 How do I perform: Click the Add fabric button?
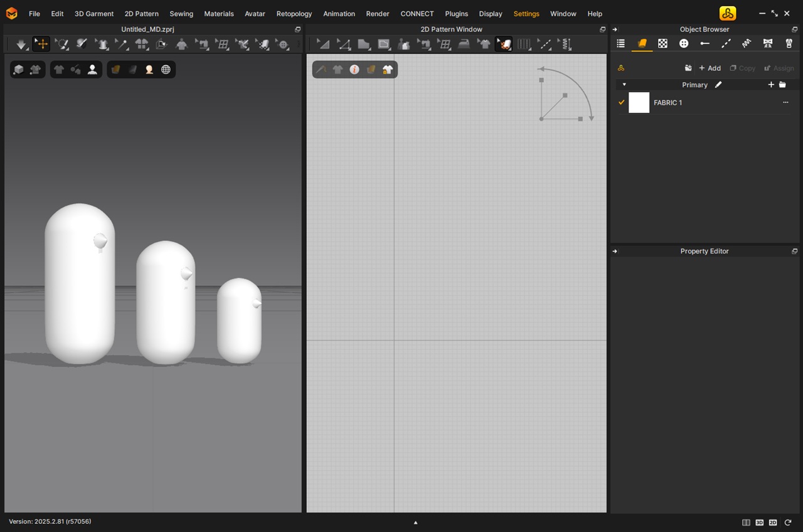coord(710,68)
